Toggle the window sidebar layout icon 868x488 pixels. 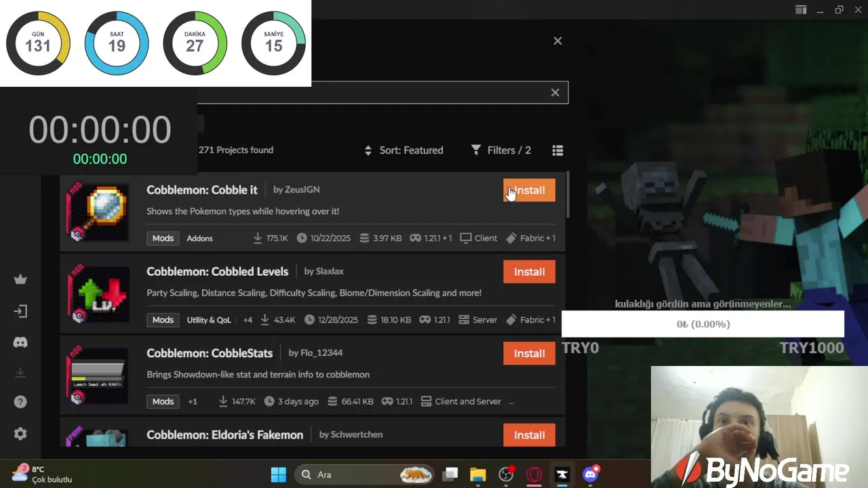[801, 9]
